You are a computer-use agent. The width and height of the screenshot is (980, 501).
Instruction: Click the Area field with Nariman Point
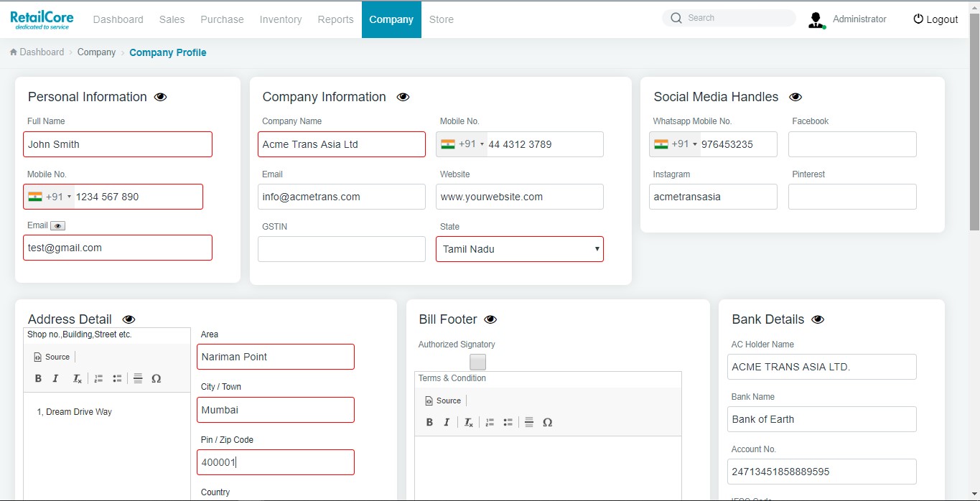pos(276,357)
